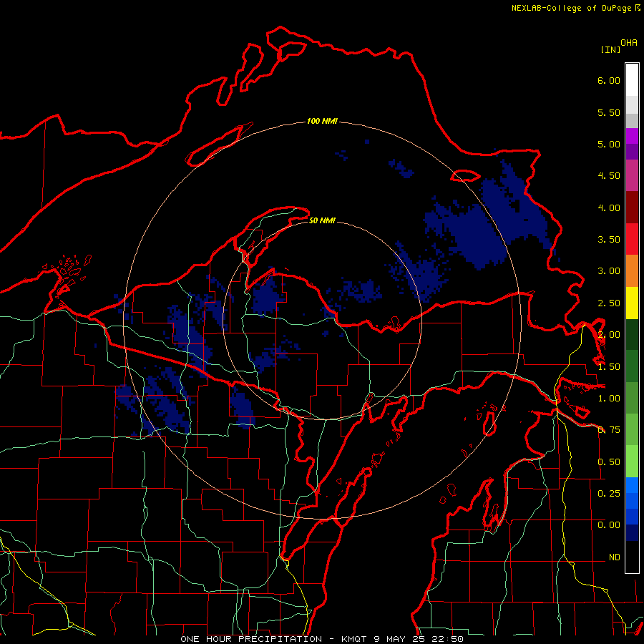This screenshot has height=644, width=644.
Task: Click the [IN] units label
Action: point(610,49)
